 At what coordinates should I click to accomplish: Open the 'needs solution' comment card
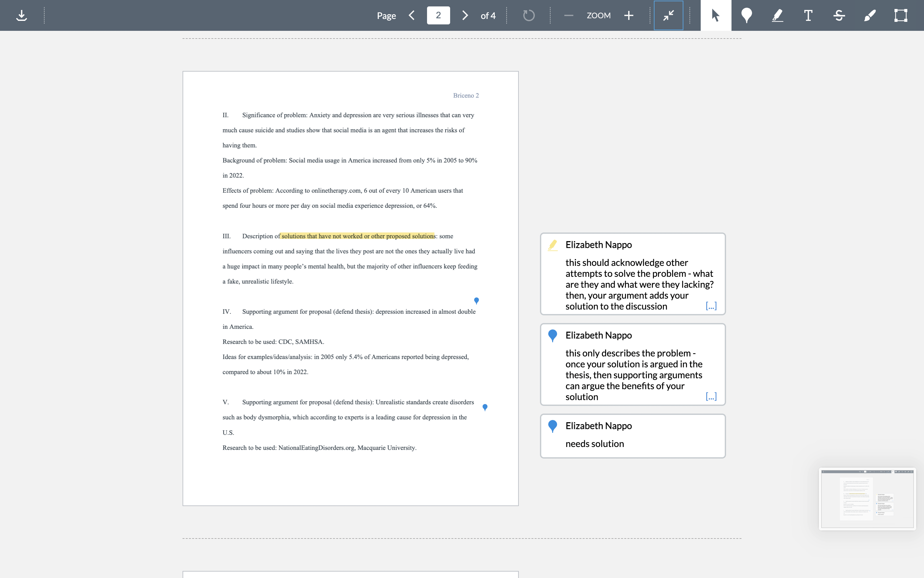point(633,436)
